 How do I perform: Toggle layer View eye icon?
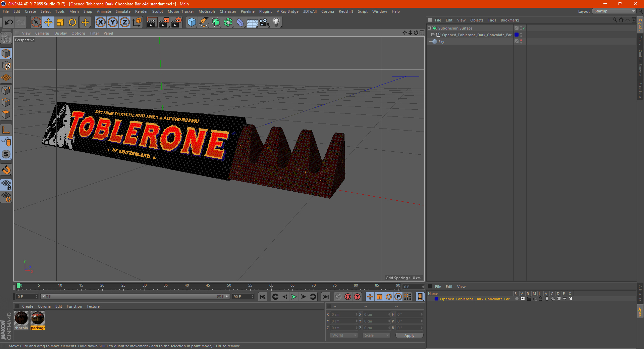click(523, 299)
